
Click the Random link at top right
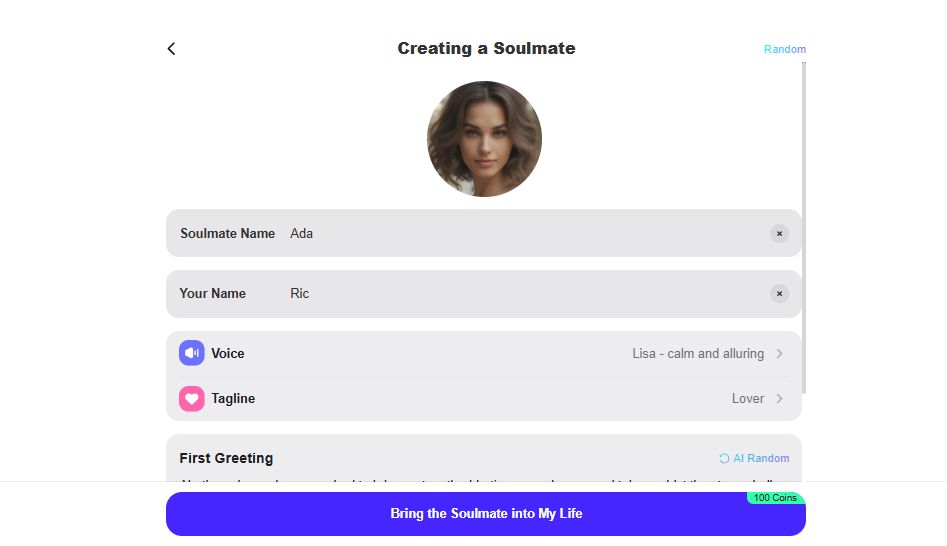point(784,49)
